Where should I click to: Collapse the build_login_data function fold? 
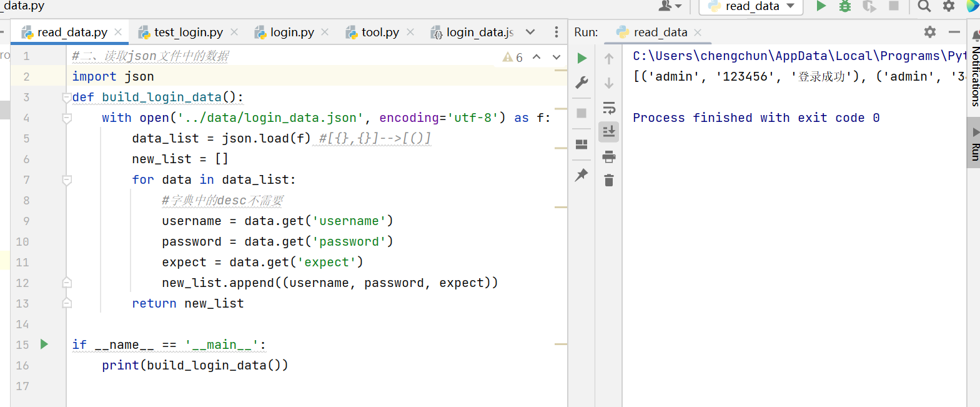click(67, 98)
